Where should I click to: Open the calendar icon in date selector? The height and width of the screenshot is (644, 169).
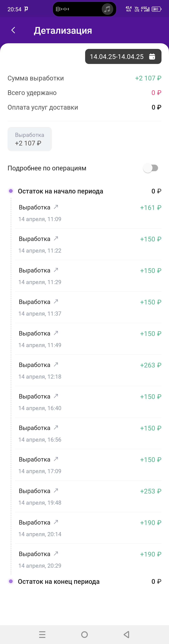152,56
